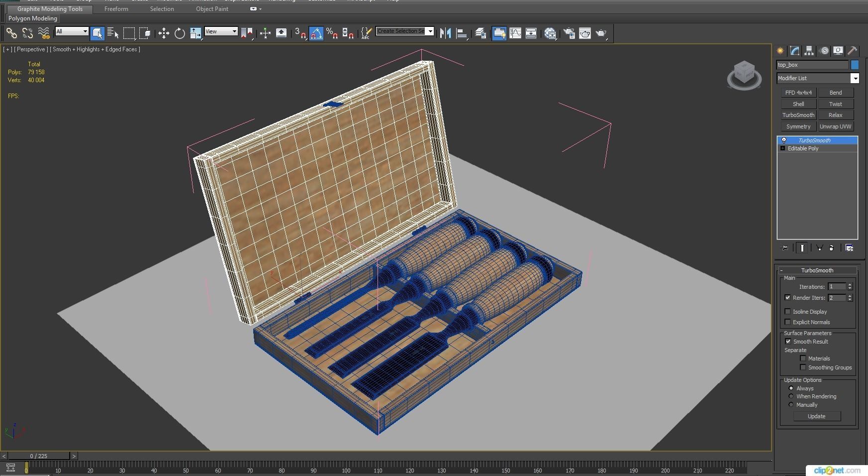Click the Pin Stack icon

784,247
